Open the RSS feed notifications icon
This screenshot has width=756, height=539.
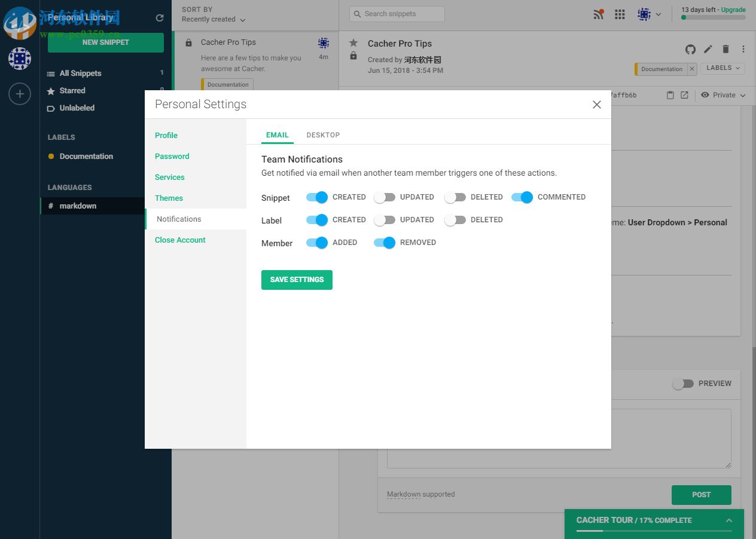coord(598,14)
